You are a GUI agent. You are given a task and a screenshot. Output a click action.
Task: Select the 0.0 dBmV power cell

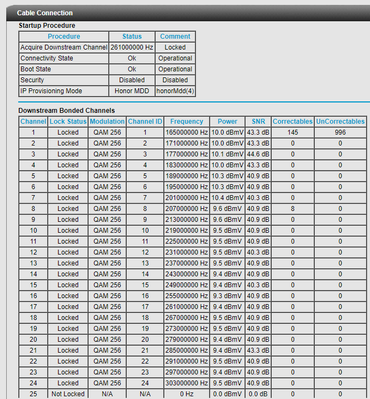tap(227, 394)
